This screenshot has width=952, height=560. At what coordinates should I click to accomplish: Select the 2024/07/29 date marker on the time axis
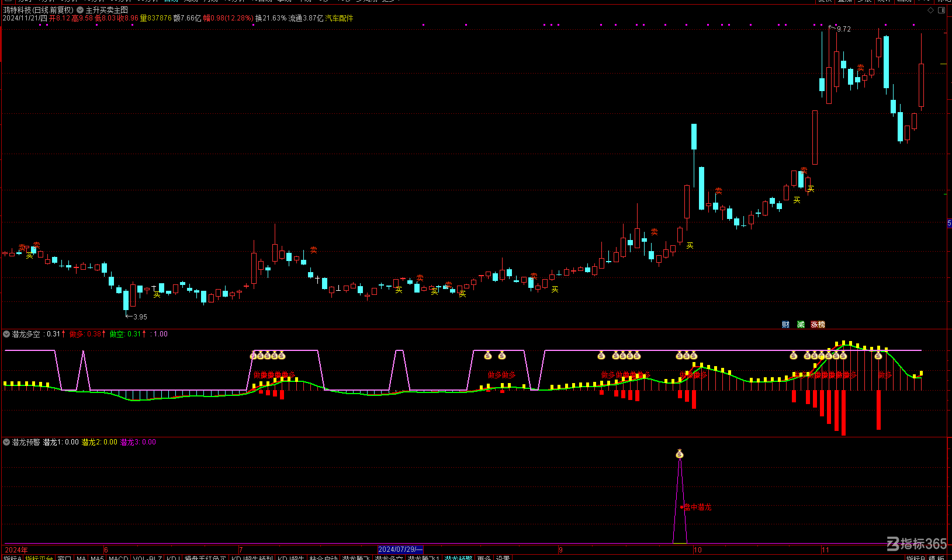[400, 549]
